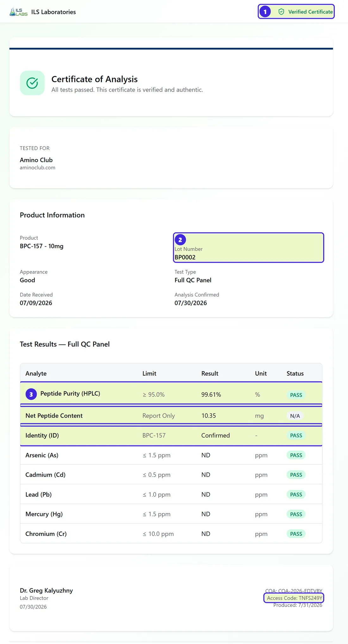The width and height of the screenshot is (348, 644).
Task: Click the ILS Laboratories header name
Action: coord(53,12)
